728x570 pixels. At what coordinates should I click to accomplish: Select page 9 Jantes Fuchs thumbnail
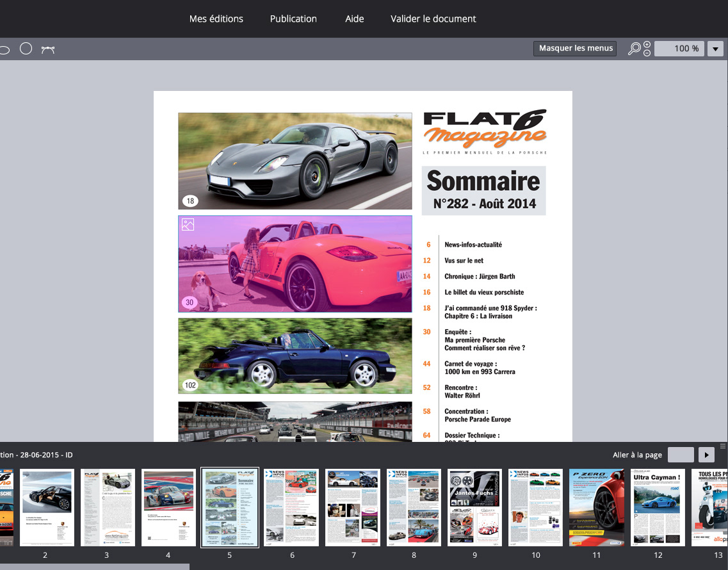pyautogui.click(x=474, y=507)
